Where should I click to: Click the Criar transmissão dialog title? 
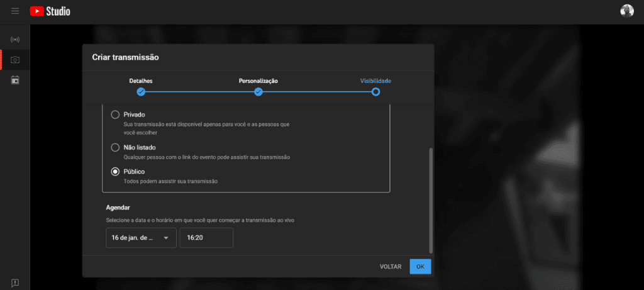125,57
